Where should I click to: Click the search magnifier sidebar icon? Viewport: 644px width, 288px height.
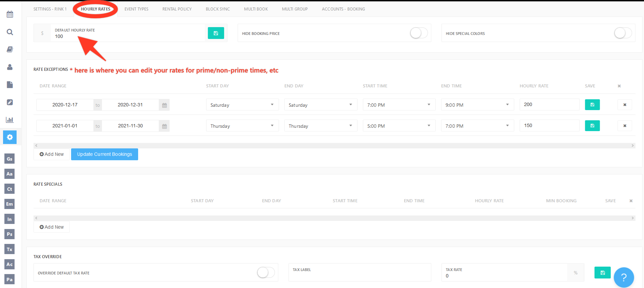click(10, 32)
